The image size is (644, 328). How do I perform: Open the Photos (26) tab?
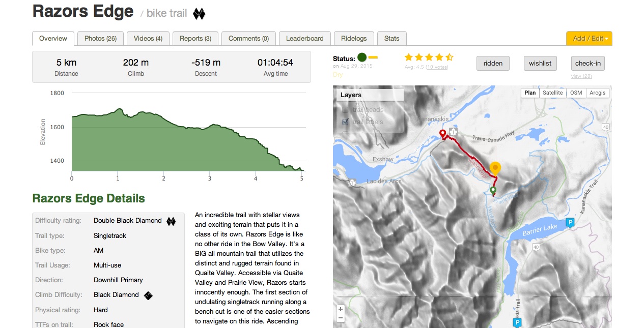tap(100, 39)
